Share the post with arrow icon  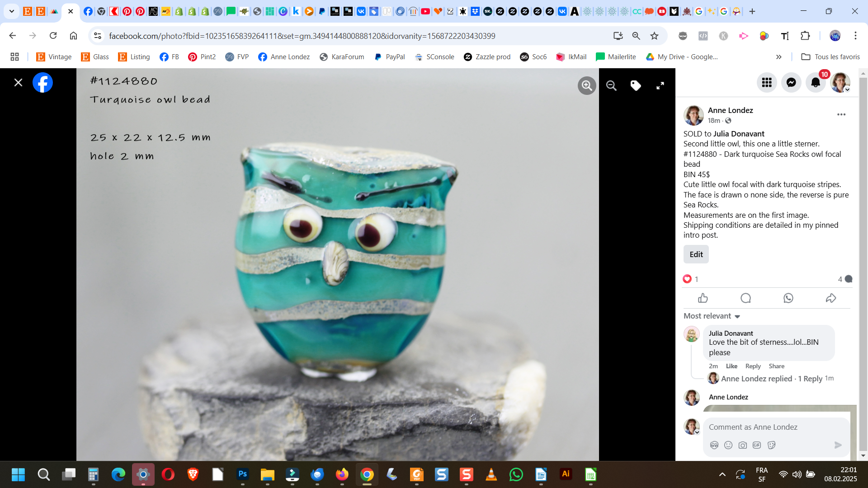tap(831, 298)
